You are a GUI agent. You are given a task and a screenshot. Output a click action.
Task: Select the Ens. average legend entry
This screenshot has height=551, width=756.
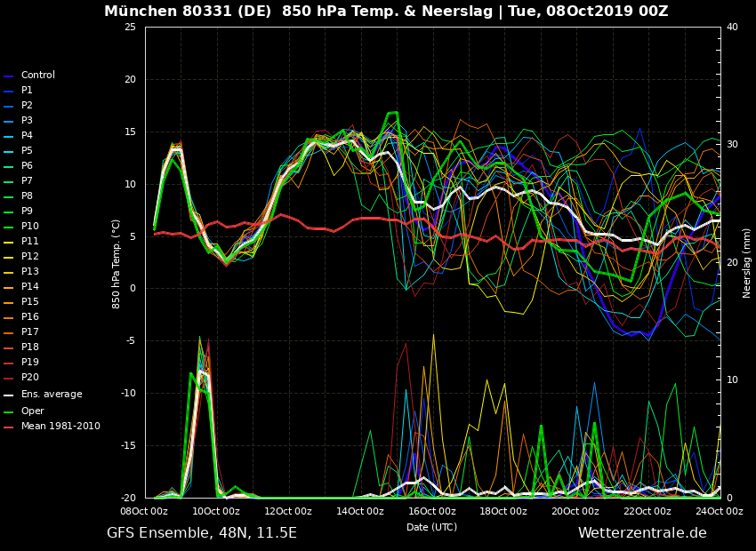(x=51, y=395)
